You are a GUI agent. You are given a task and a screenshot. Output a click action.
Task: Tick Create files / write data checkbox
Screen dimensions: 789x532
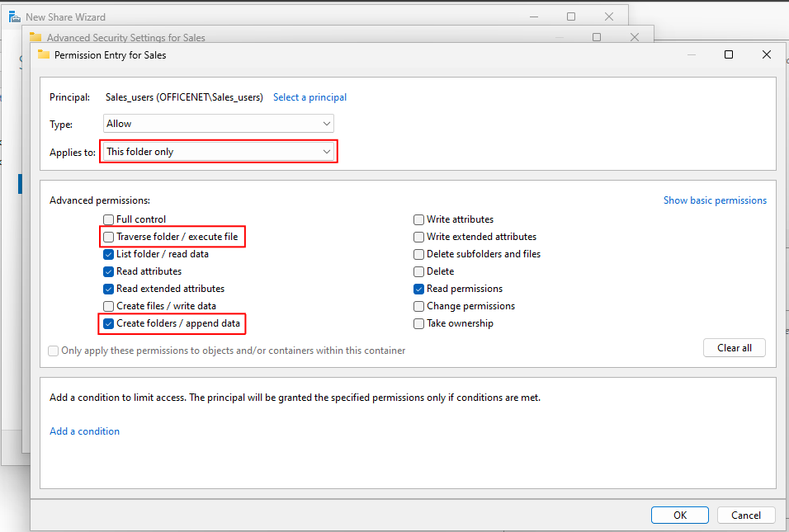click(108, 306)
